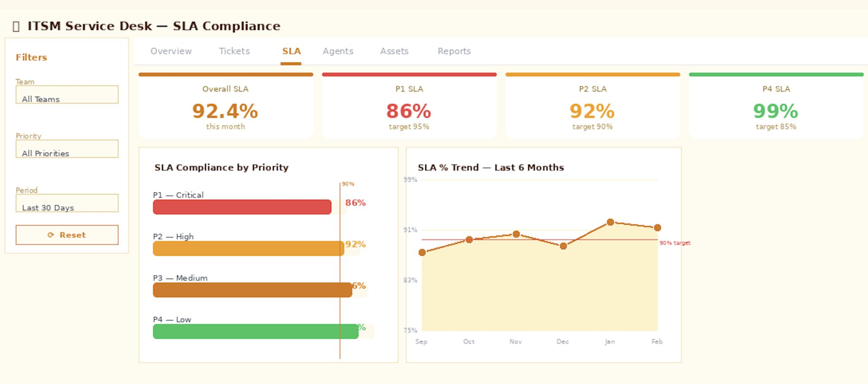Click the ITSM Service Desk title icon
868x384 pixels.
click(x=16, y=26)
